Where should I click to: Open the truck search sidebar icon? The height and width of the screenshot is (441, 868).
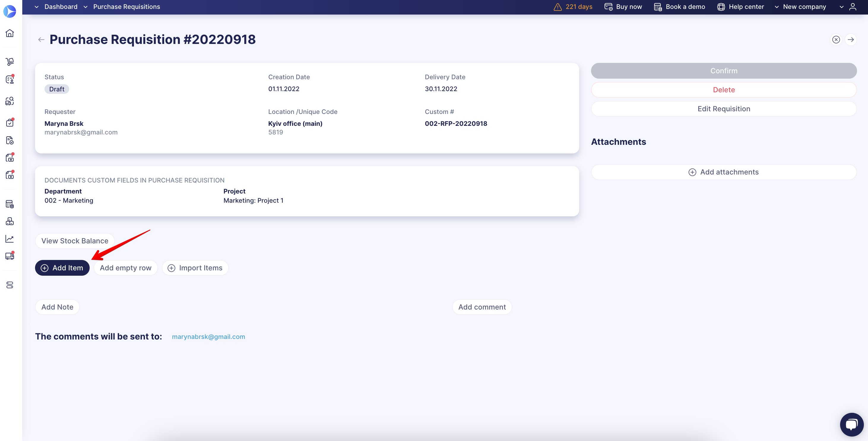(x=10, y=101)
